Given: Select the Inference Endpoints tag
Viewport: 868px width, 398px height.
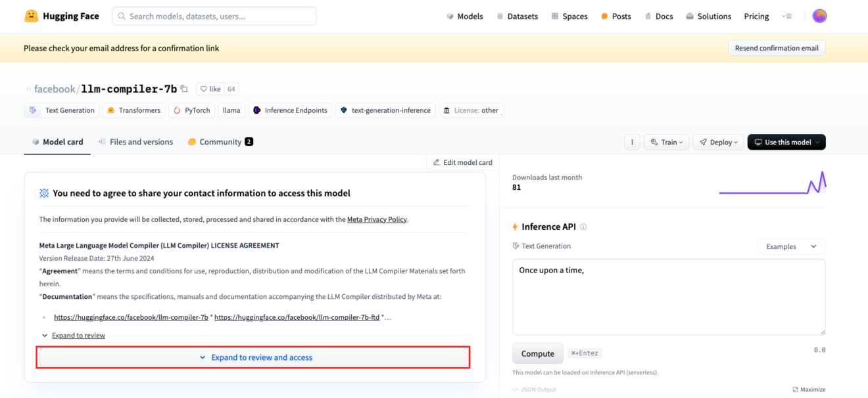Looking at the screenshot, I should [290, 110].
